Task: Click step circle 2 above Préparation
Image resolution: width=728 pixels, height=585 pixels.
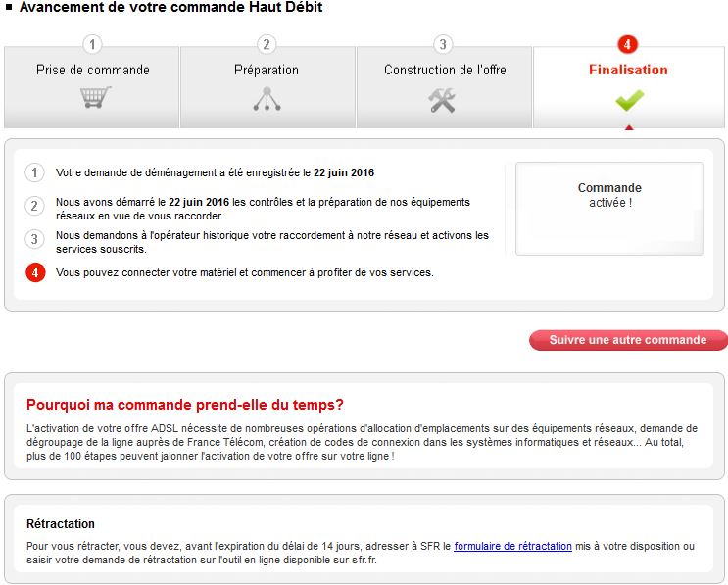Action: point(267,44)
